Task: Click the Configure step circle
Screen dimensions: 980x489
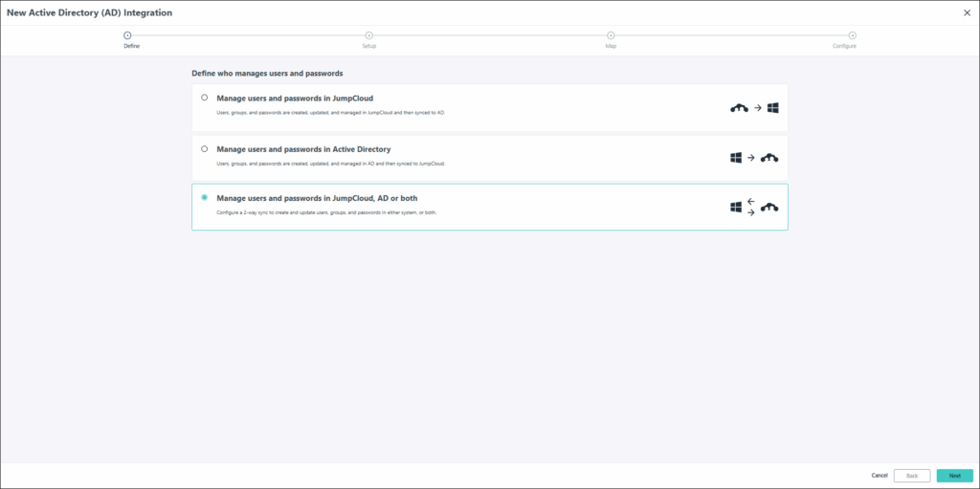Action: [853, 35]
